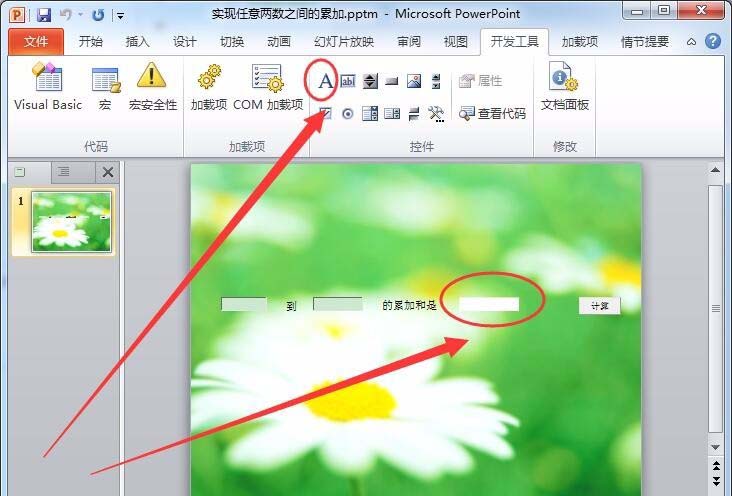Switch to the 设计 Design tab
The height and width of the screenshot is (496, 732).
tap(184, 42)
